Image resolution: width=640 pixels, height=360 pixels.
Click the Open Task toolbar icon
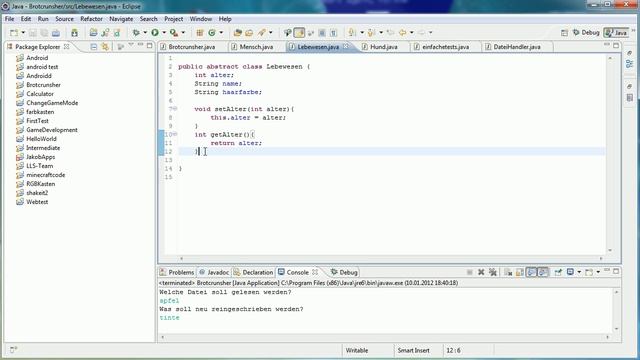[x=249, y=32]
